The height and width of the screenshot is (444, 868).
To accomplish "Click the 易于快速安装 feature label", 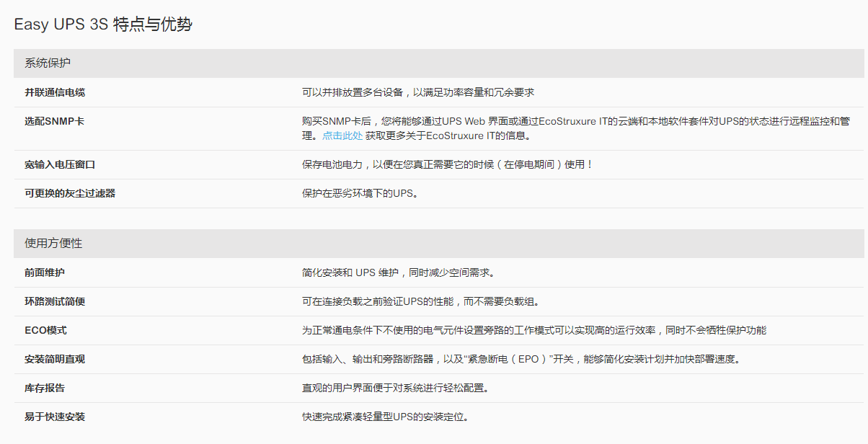I will [55, 417].
